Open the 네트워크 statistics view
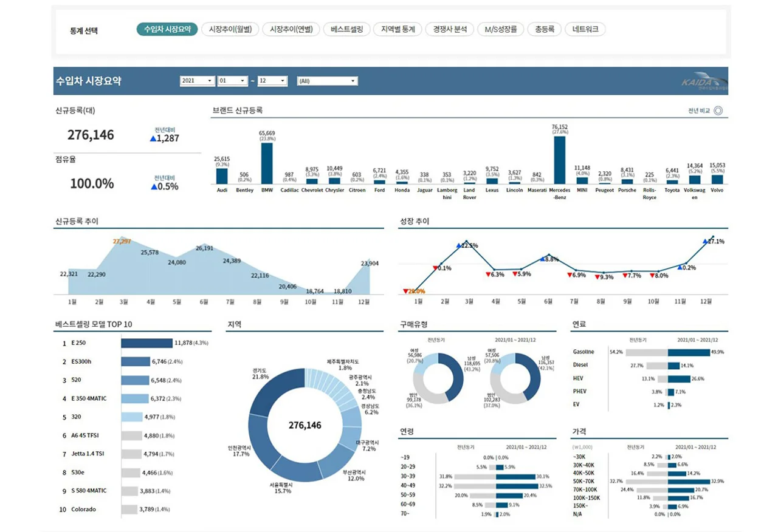The height and width of the screenshot is (532, 778). pos(585,29)
